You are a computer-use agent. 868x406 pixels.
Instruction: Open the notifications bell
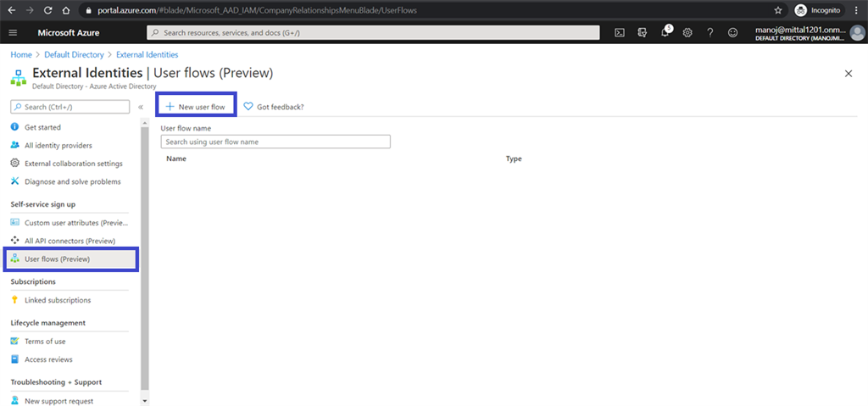coord(665,32)
